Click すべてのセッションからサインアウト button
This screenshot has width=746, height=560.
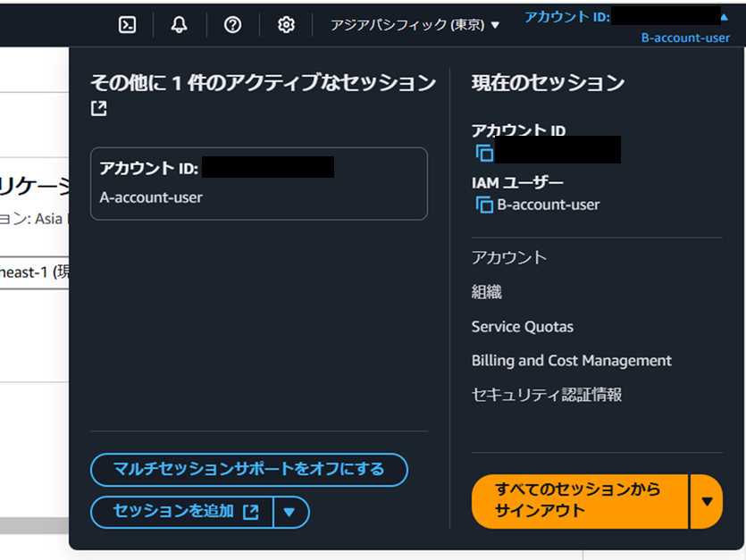point(580,501)
